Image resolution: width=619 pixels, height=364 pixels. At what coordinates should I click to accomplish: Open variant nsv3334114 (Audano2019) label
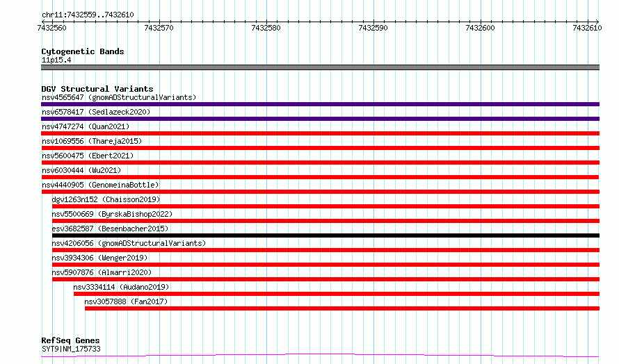coord(121,287)
